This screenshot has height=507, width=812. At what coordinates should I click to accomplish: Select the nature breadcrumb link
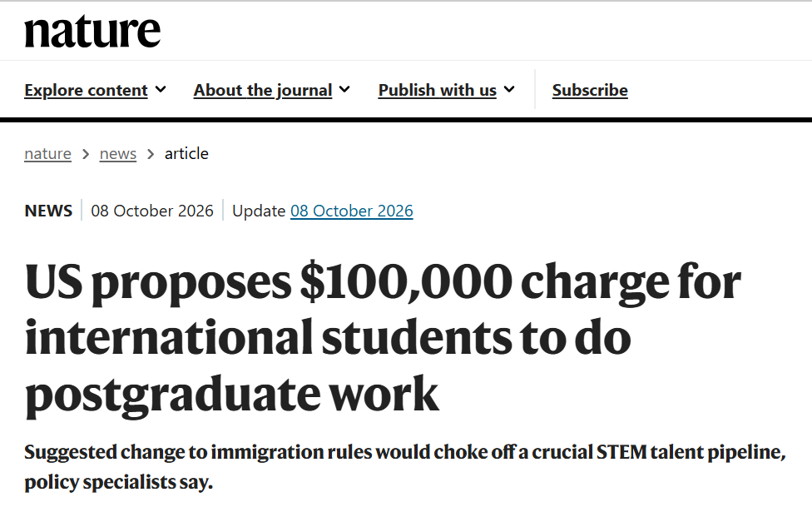pyautogui.click(x=47, y=153)
